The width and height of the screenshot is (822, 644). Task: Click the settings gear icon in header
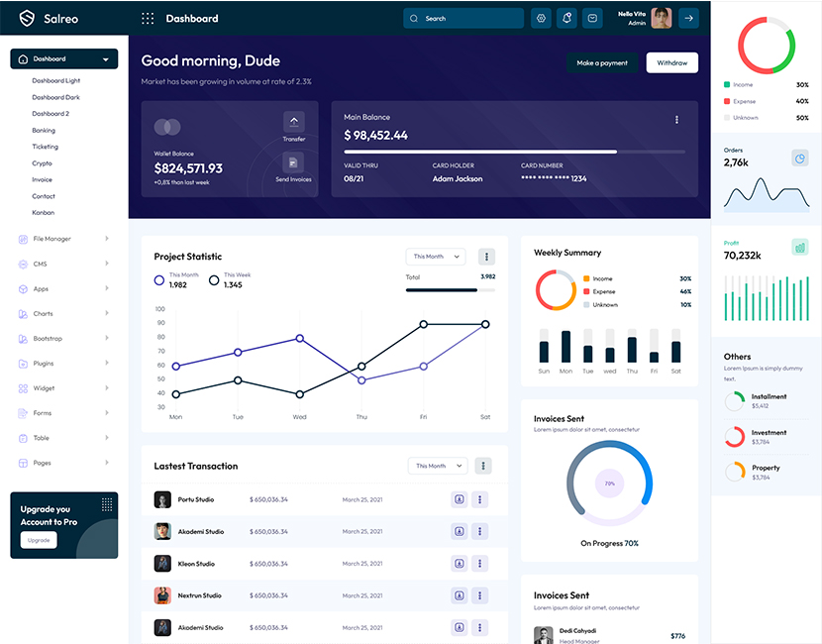(541, 18)
